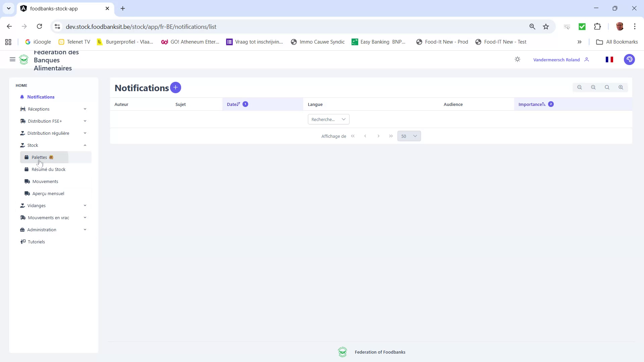This screenshot has height=362, width=644.
Task: Click Vandermeersch Roland account link
Action: [556, 59]
